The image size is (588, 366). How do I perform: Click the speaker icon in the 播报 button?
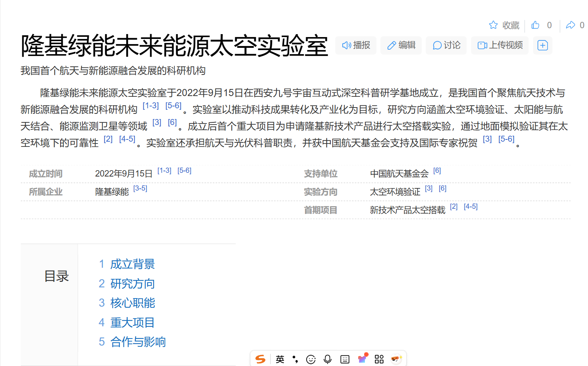346,45
